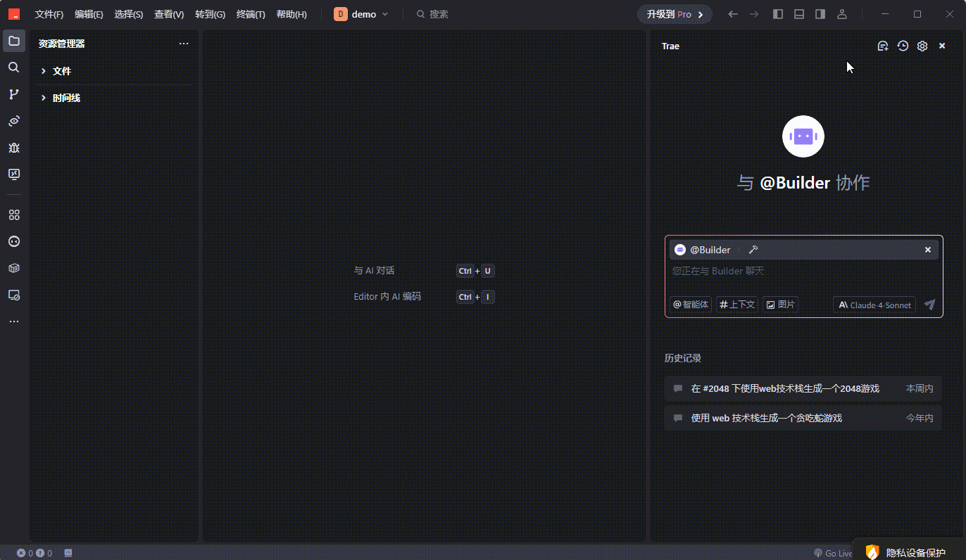Open the 帮助(H) menu
This screenshot has width=966, height=560.
[291, 14]
